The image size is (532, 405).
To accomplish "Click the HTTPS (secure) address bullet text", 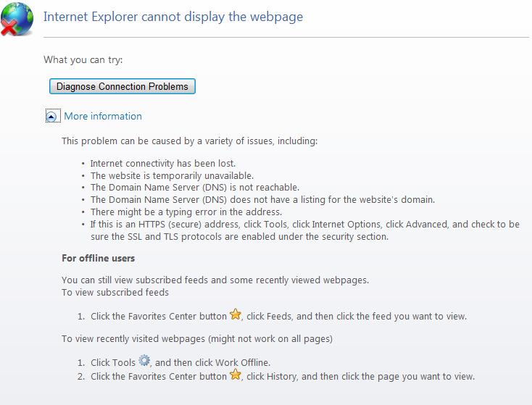I will [x=305, y=230].
